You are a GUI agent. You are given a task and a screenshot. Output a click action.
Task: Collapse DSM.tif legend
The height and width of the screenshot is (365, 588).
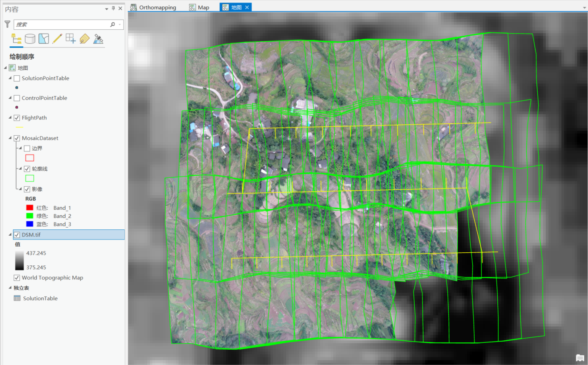click(10, 234)
